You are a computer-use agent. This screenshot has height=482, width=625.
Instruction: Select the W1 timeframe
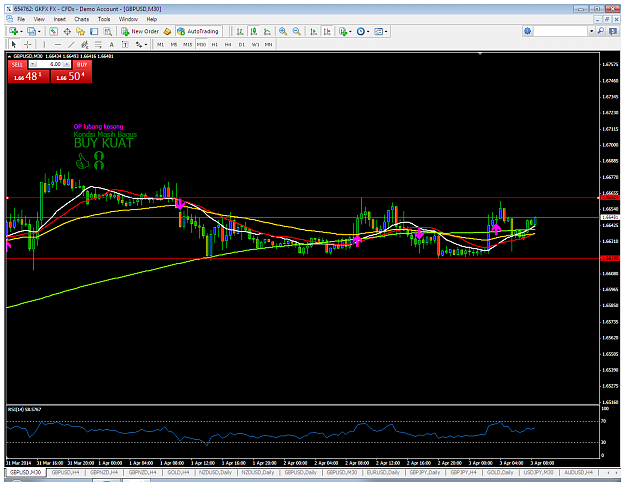pos(255,45)
